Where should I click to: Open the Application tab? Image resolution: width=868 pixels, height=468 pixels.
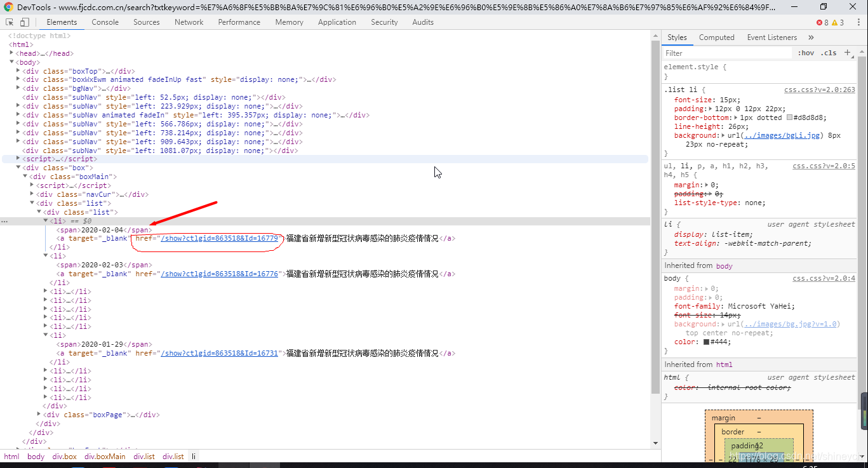337,22
